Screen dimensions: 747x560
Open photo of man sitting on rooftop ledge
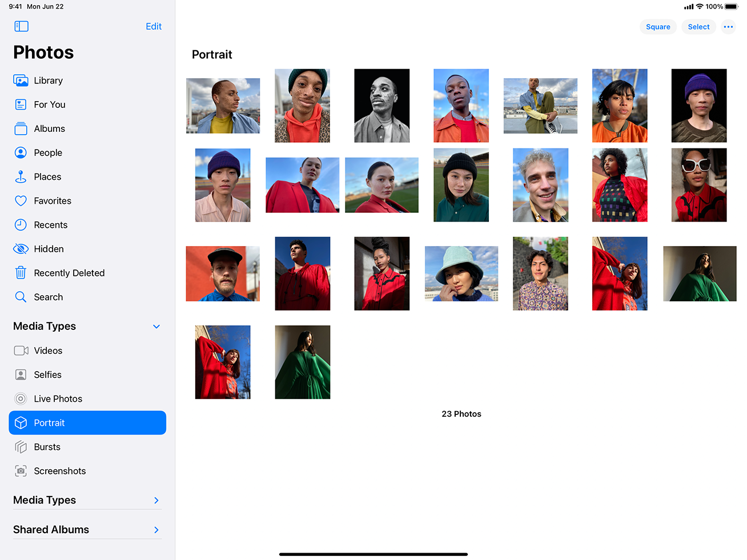click(x=540, y=106)
